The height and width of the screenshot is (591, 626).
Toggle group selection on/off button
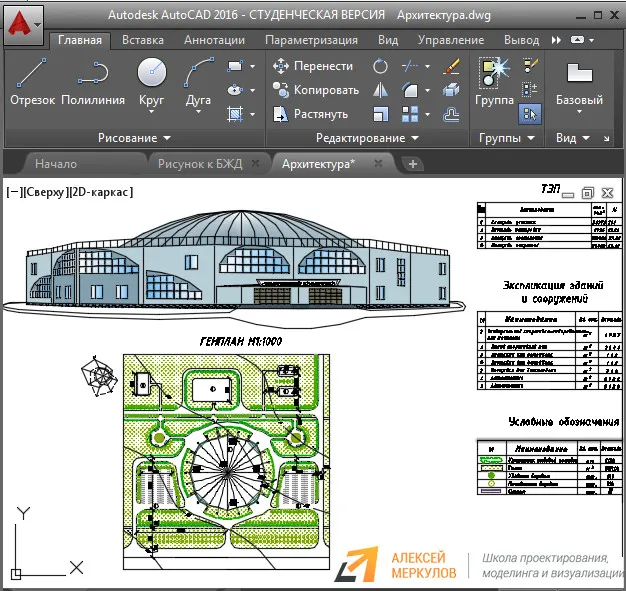pos(530,114)
